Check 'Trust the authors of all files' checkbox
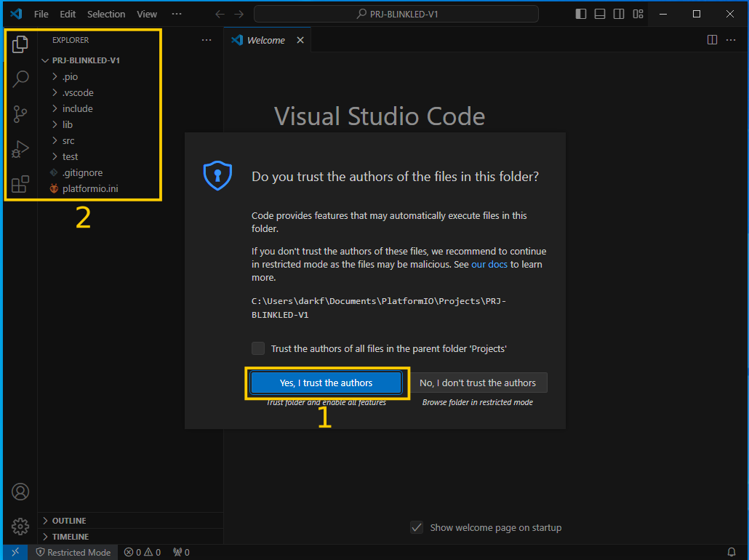The height and width of the screenshot is (560, 749). click(x=258, y=348)
